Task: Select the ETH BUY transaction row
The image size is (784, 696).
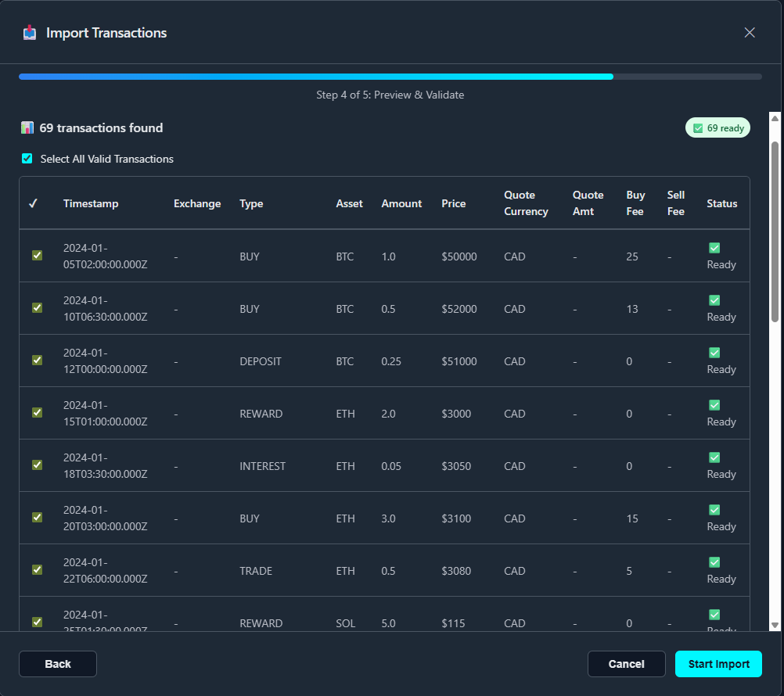Action: [37, 518]
